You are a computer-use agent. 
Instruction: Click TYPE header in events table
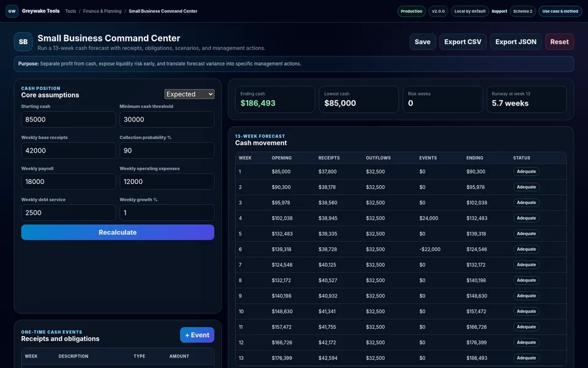click(139, 356)
